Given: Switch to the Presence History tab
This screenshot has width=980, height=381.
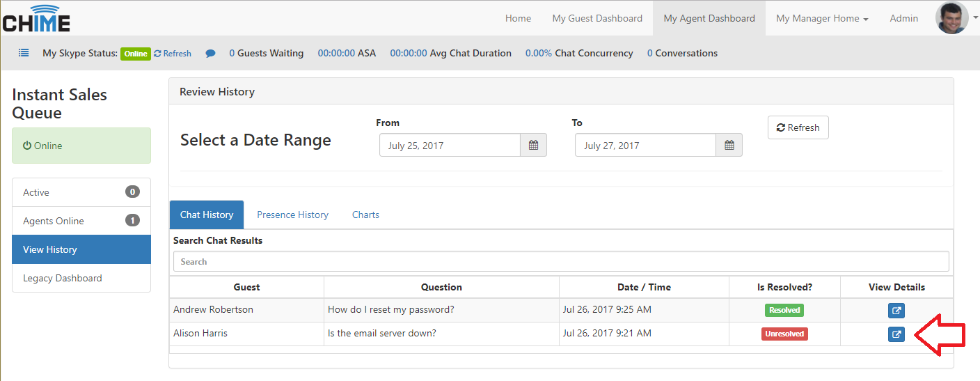Looking at the screenshot, I should tap(292, 215).
